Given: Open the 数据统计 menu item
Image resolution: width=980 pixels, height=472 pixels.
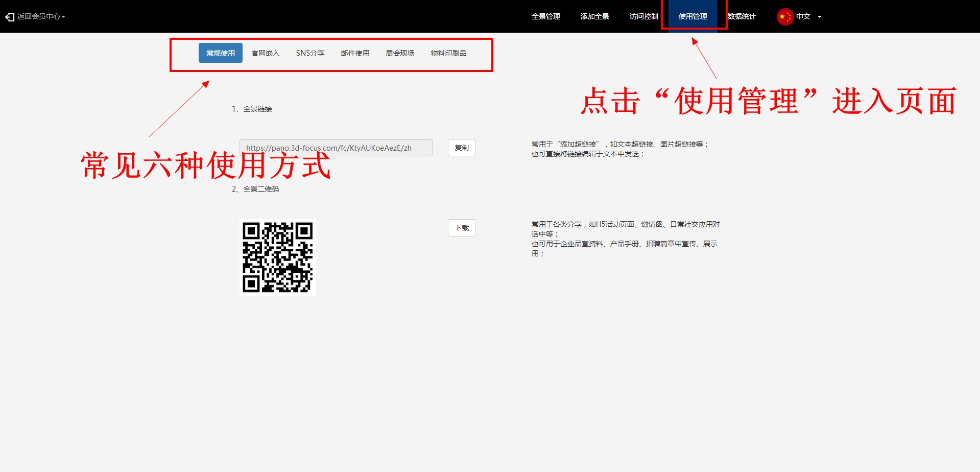Looking at the screenshot, I should click(742, 16).
